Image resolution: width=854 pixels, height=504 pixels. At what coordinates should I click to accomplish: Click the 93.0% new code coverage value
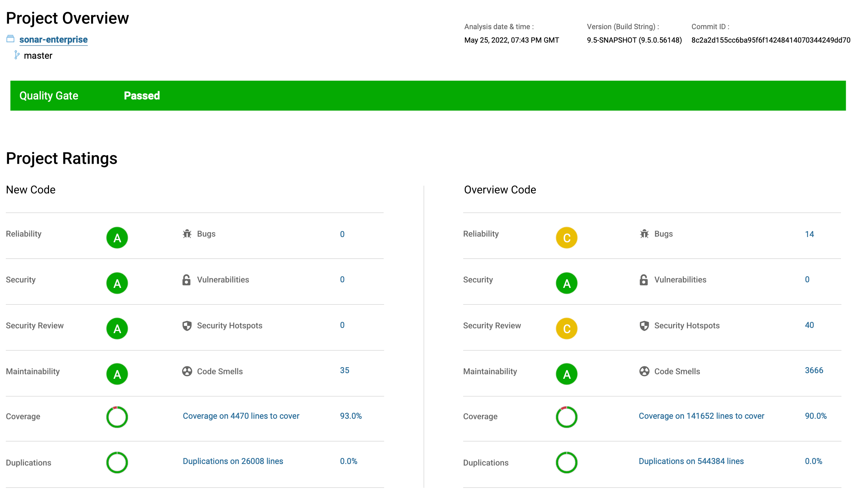[x=351, y=416]
